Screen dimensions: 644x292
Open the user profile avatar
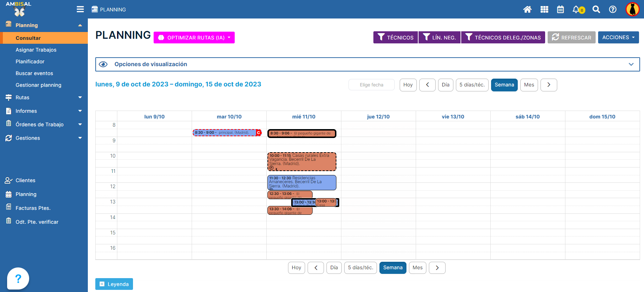632,10
